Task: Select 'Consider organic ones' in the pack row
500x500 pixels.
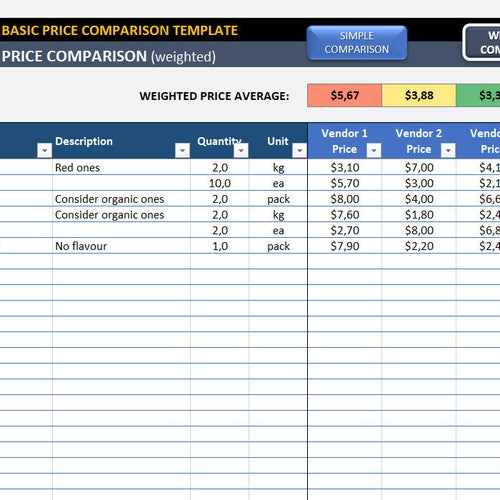Action: click(x=121, y=199)
